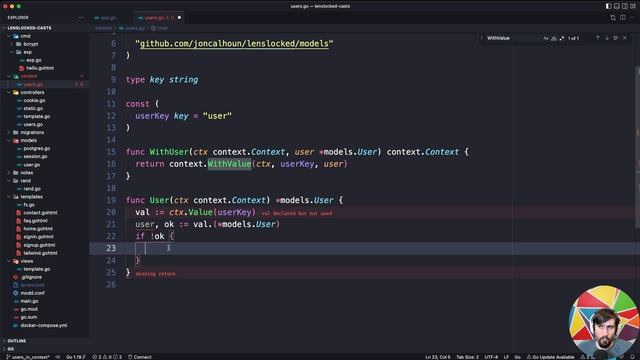Toggle primary sidebar visibility layout icon

(x=608, y=6)
